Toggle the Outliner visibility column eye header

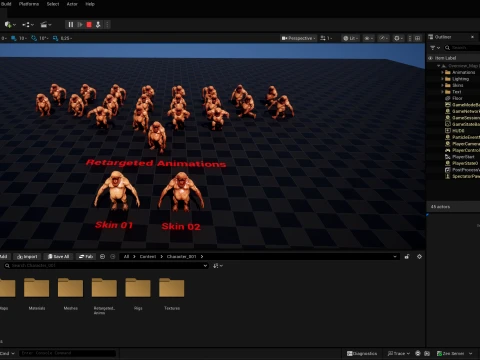430,58
